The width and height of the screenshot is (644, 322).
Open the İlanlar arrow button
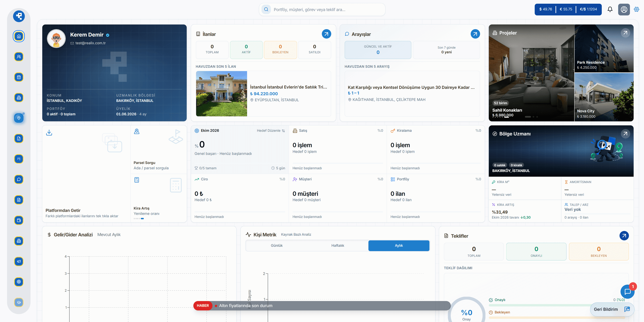tap(326, 34)
